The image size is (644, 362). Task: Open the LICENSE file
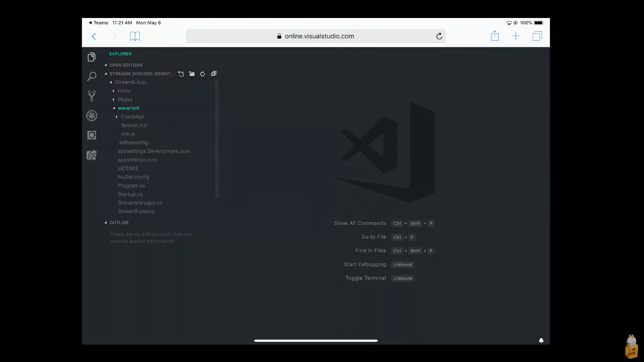coord(128,168)
